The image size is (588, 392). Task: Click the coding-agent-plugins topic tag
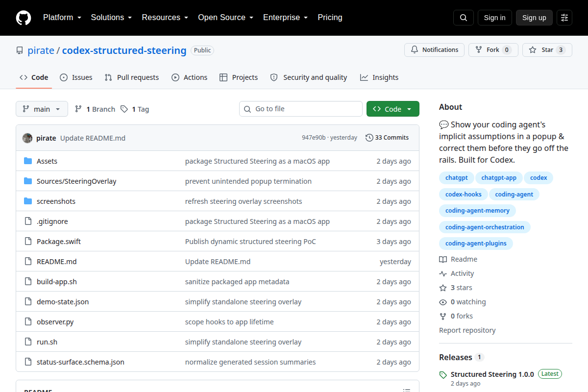[476, 244]
